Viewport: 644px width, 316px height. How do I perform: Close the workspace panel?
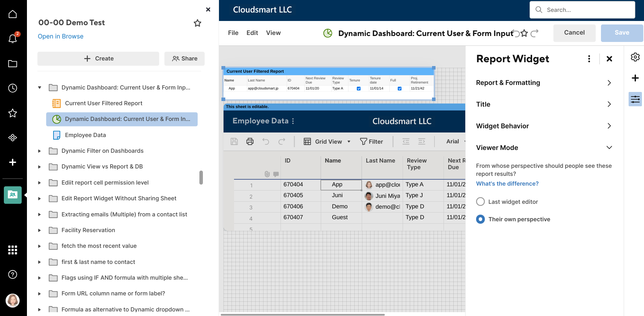click(x=208, y=9)
